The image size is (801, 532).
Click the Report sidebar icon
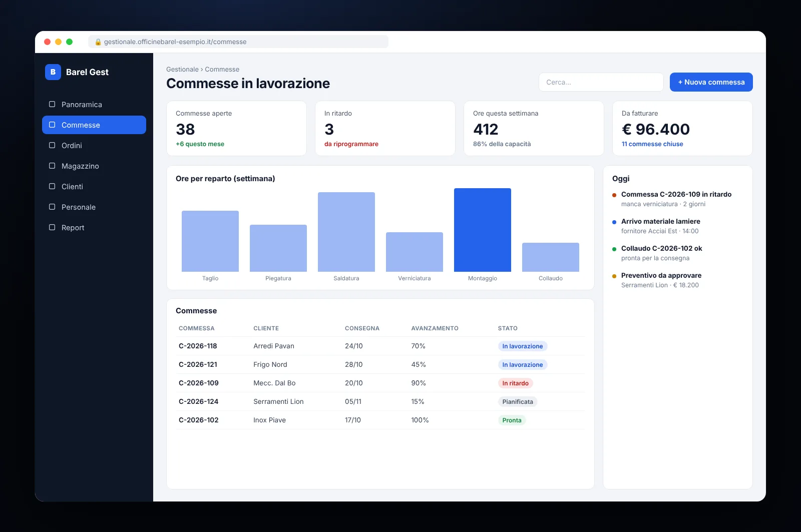tap(52, 227)
